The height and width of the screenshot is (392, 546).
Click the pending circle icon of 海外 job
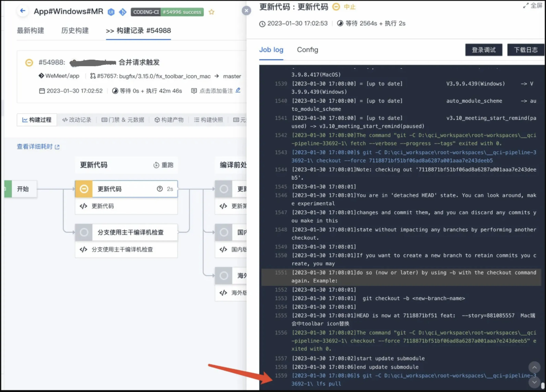point(224,276)
